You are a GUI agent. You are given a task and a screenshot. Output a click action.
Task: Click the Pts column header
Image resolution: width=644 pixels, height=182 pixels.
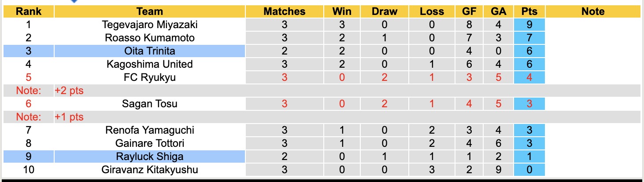pyautogui.click(x=529, y=11)
